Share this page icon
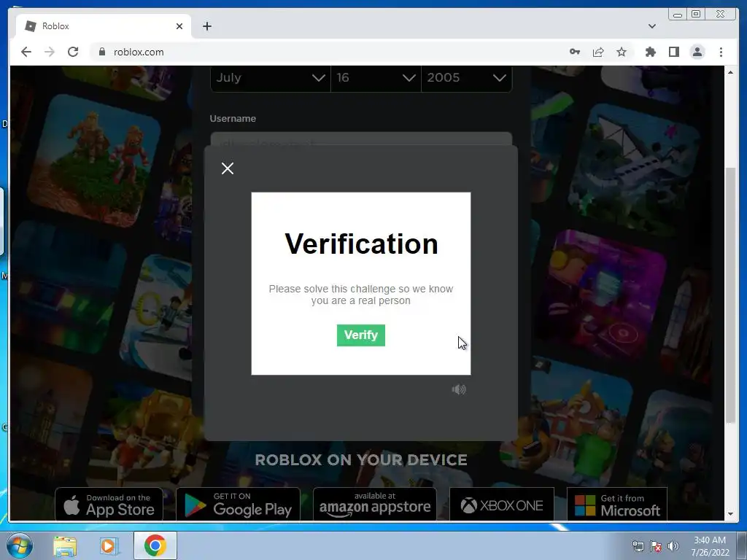This screenshot has width=747, height=560. click(598, 52)
